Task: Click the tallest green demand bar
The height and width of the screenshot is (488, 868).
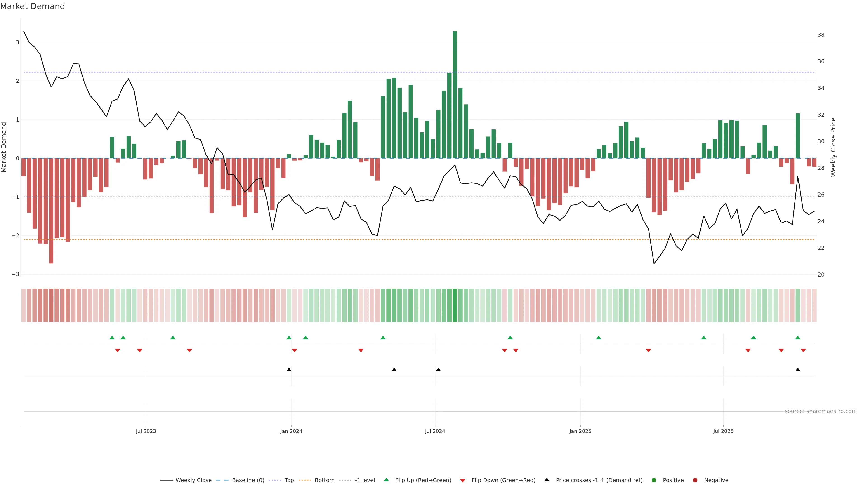Action: coord(455,94)
